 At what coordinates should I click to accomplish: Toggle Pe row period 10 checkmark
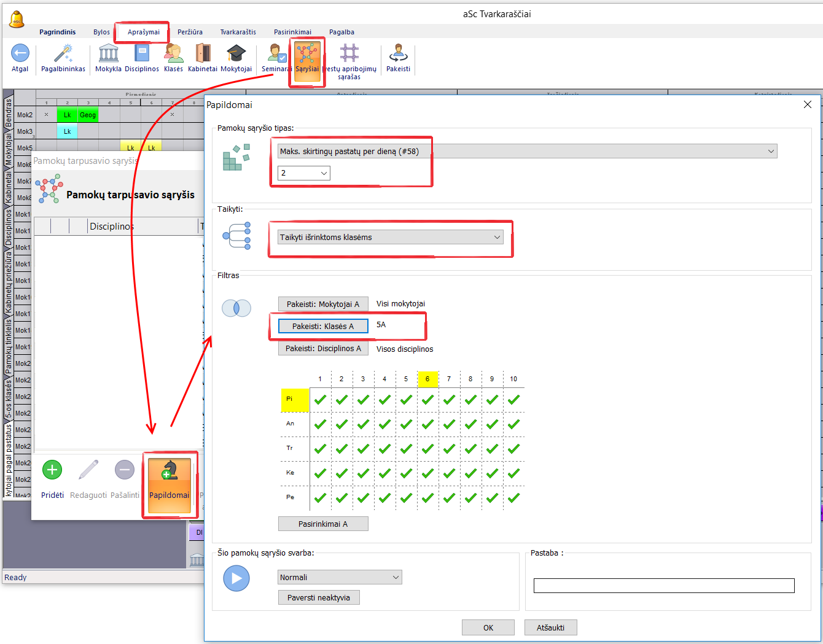pyautogui.click(x=513, y=498)
